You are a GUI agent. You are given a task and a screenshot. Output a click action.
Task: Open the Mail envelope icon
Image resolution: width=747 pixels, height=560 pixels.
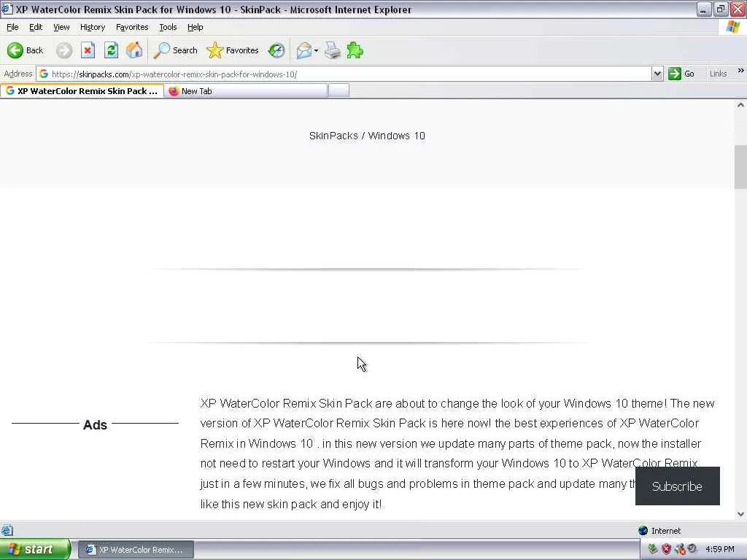304,50
